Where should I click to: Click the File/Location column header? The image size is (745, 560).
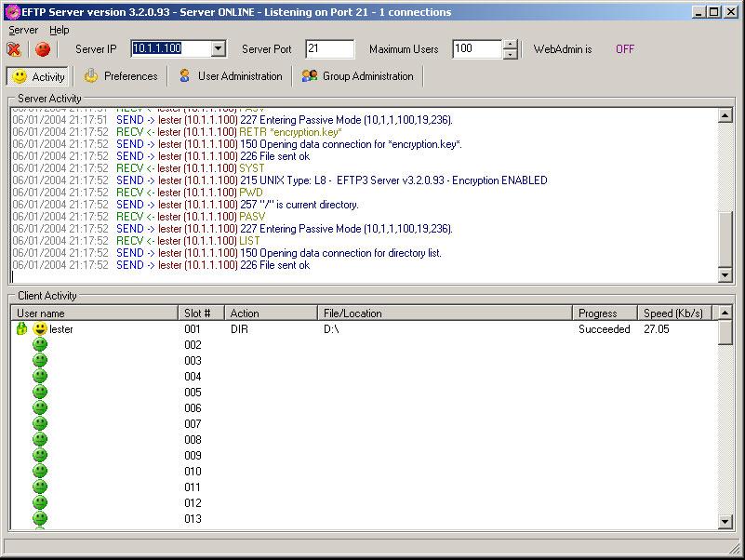pyautogui.click(x=445, y=313)
